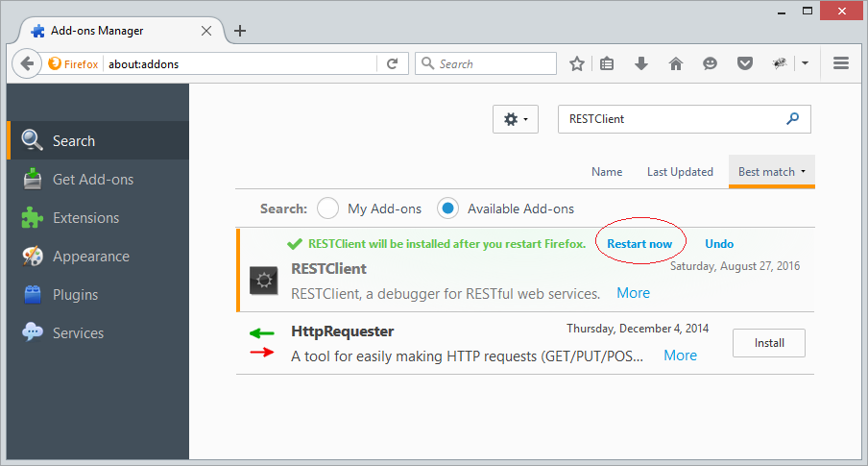Sort results by Last Updated
This screenshot has height=466, width=868.
click(680, 172)
